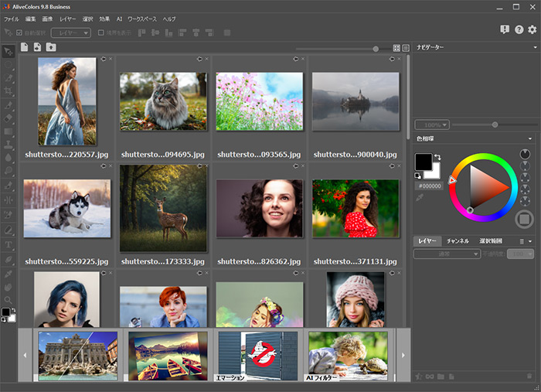The width and height of the screenshot is (541, 392).
Task: Open the 通常 blend mode dropdown
Action: pos(447,254)
